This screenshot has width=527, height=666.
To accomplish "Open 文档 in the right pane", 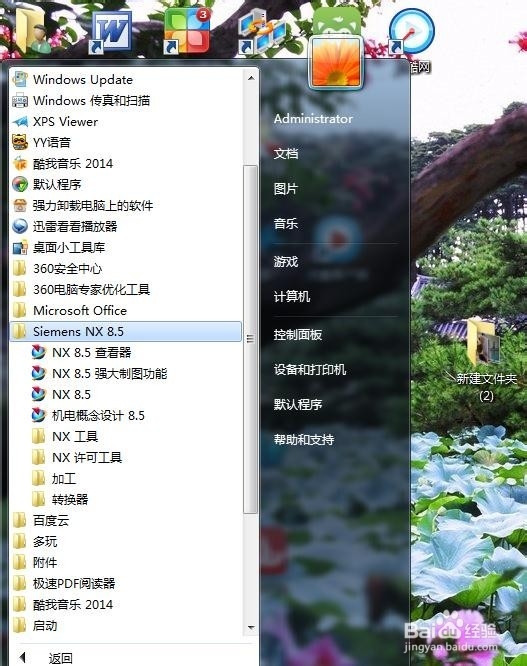I will click(286, 153).
